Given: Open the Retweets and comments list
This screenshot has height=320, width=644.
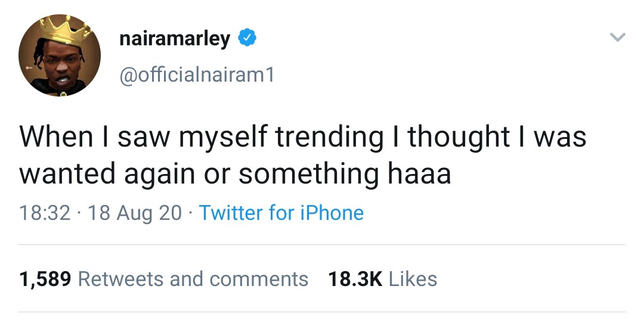Looking at the screenshot, I should click(193, 278).
